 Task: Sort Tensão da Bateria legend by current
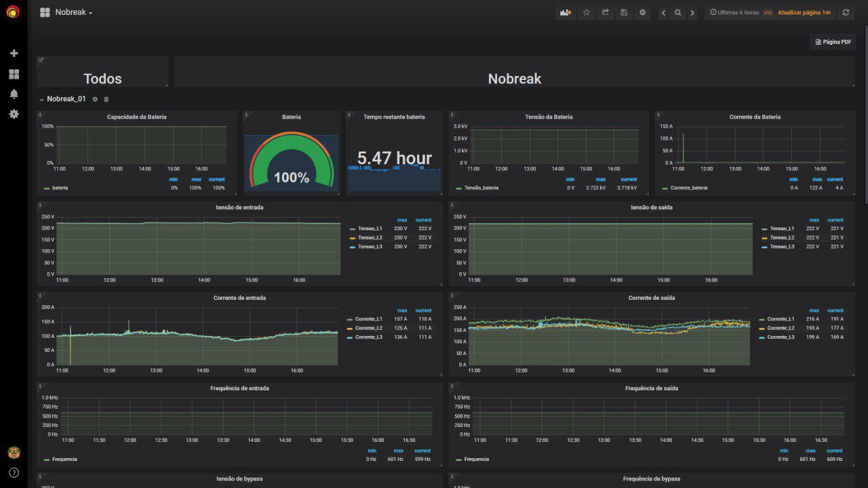pos(629,179)
